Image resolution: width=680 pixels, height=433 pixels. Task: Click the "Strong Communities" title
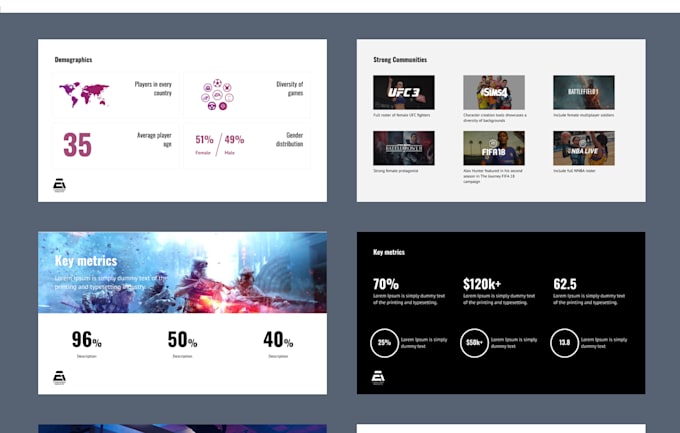400,60
